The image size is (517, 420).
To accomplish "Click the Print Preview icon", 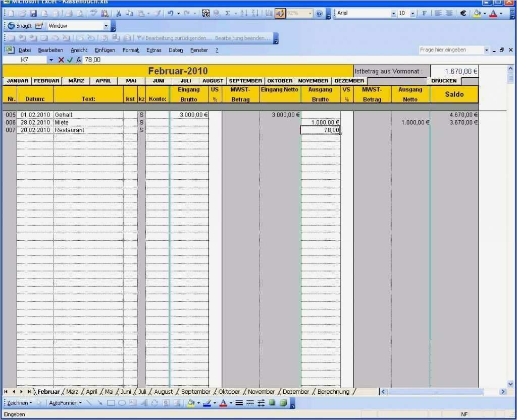I will tap(79, 13).
